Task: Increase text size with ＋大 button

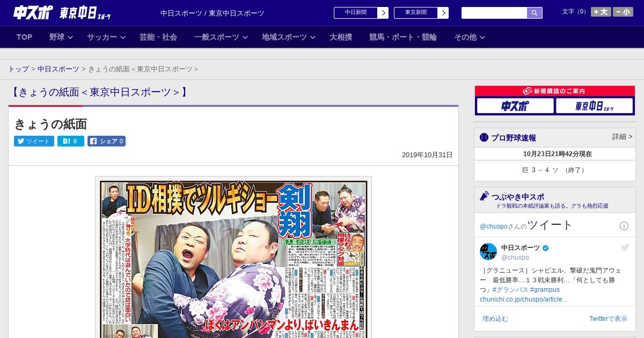Action: click(x=601, y=12)
